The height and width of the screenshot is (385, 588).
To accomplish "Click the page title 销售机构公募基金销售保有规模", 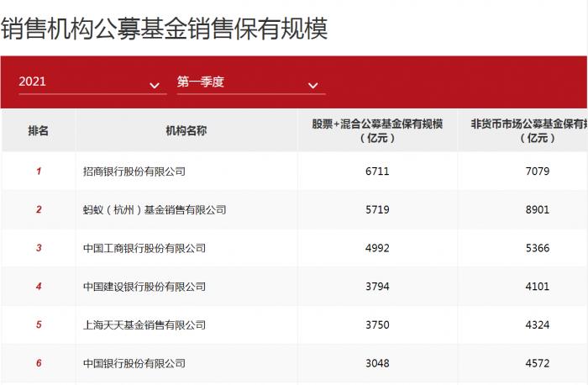I will pyautogui.click(x=165, y=28).
